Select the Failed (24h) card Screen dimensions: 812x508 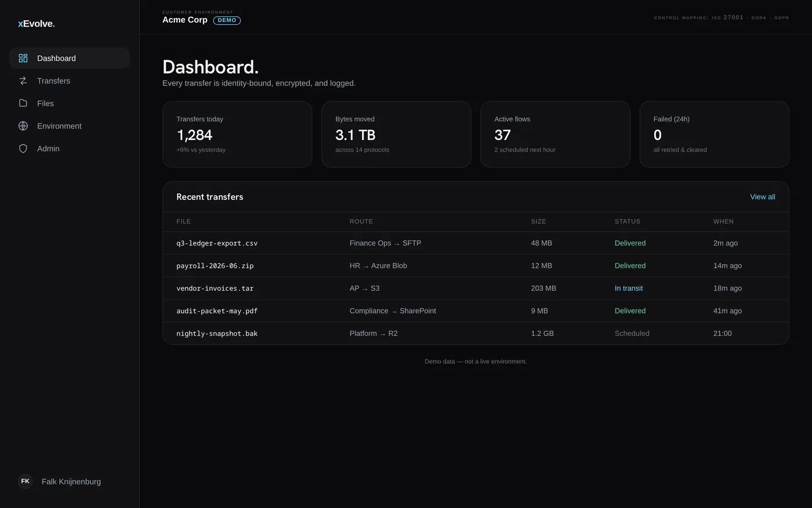coord(714,134)
